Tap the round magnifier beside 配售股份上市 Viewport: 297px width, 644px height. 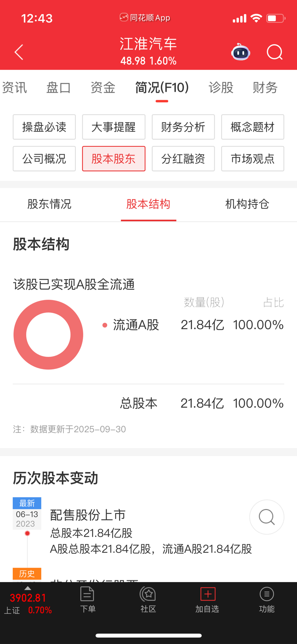[x=266, y=517]
